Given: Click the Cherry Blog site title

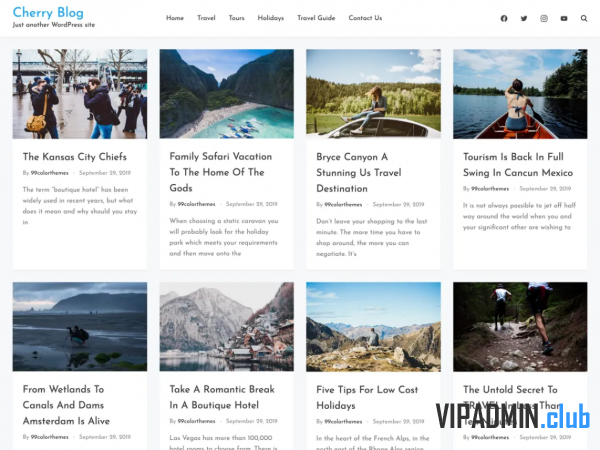Looking at the screenshot, I should [48, 12].
